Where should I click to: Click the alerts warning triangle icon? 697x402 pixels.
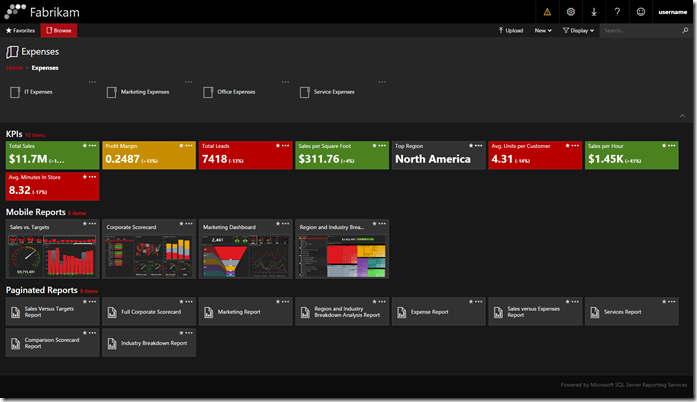click(547, 12)
